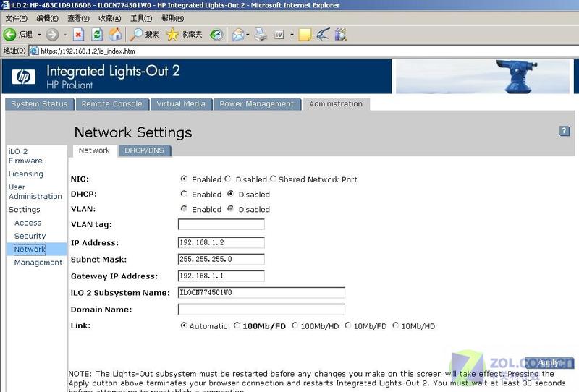Select 10Mb/HD link option
Viewport: 579px width, 392px height.
395,325
